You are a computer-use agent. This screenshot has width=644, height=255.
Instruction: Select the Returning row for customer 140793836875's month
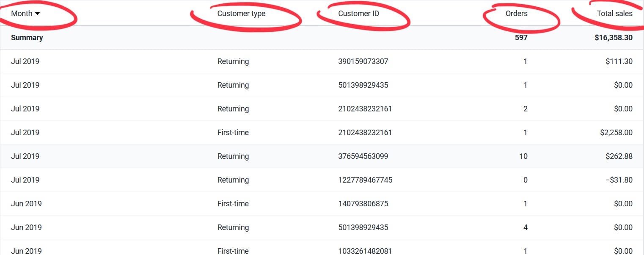click(233, 227)
